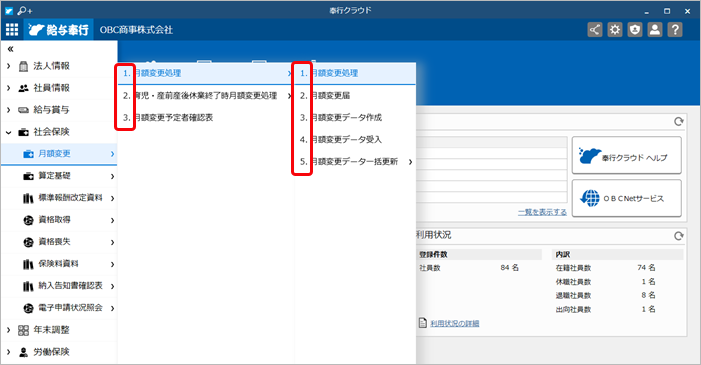Open submenu arrow of 月額変更データ一括更新
Image resolution: width=701 pixels, height=365 pixels.
[410, 162]
